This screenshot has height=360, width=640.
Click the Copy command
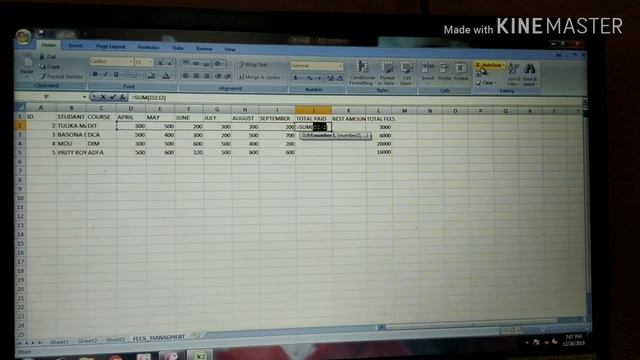pos(49,66)
